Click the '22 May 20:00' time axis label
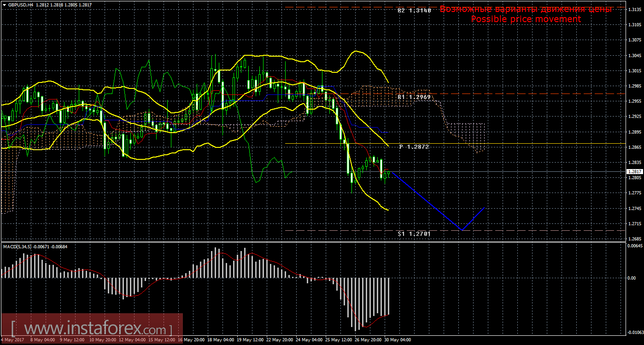This screenshot has height=345, width=644. point(280,340)
